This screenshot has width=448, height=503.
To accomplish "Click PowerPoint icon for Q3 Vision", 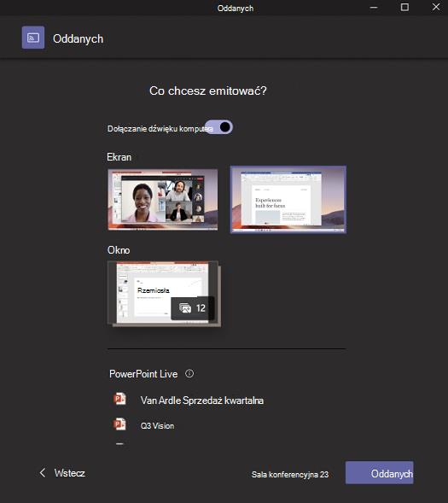I will click(119, 424).
